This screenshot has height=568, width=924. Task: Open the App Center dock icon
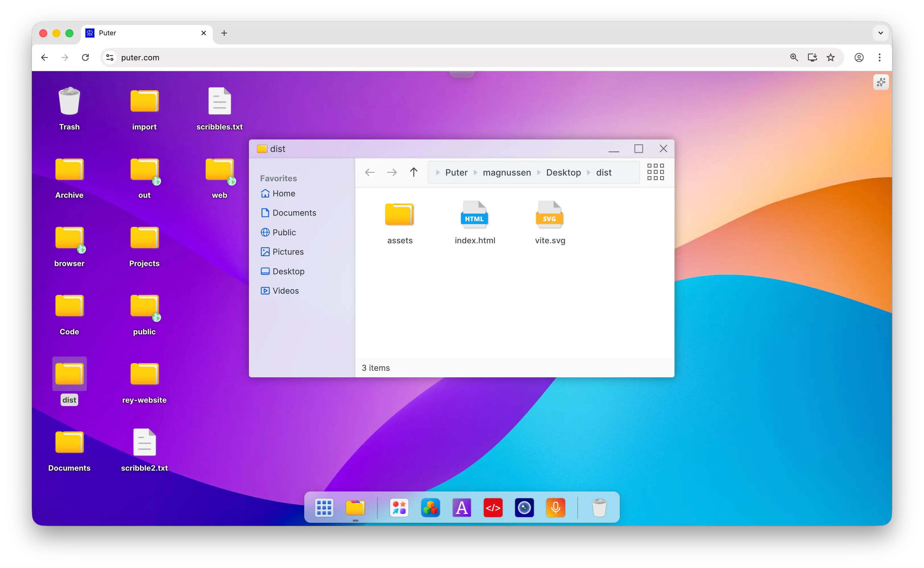[399, 508]
